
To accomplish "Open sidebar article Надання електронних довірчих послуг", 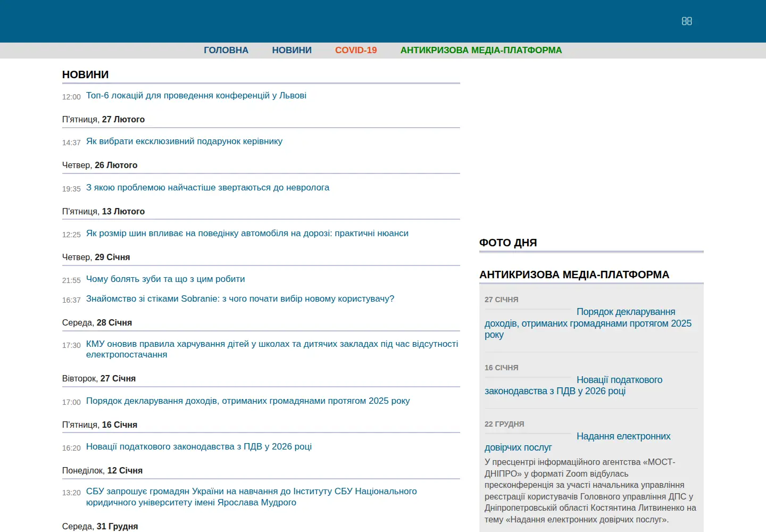I will tap(577, 442).
